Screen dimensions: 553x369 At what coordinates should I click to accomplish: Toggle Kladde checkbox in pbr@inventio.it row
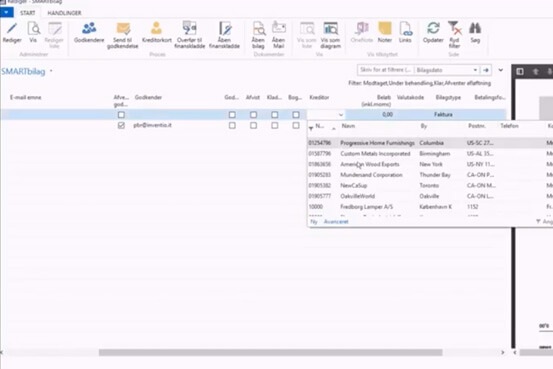click(274, 125)
